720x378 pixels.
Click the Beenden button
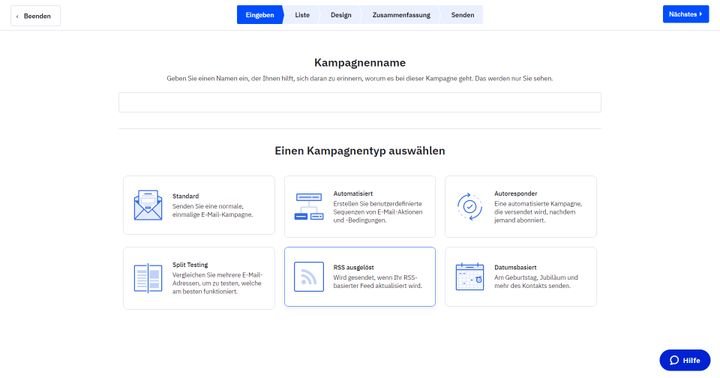[x=36, y=16]
